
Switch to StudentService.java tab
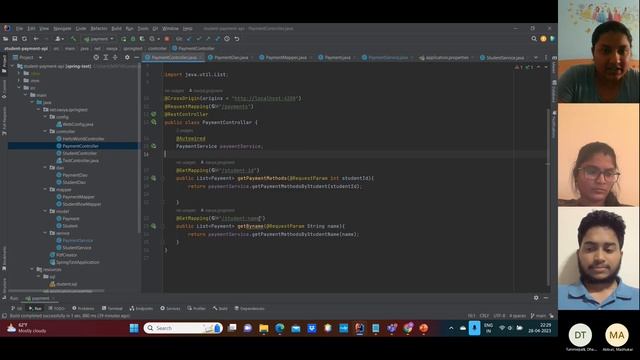click(504, 58)
